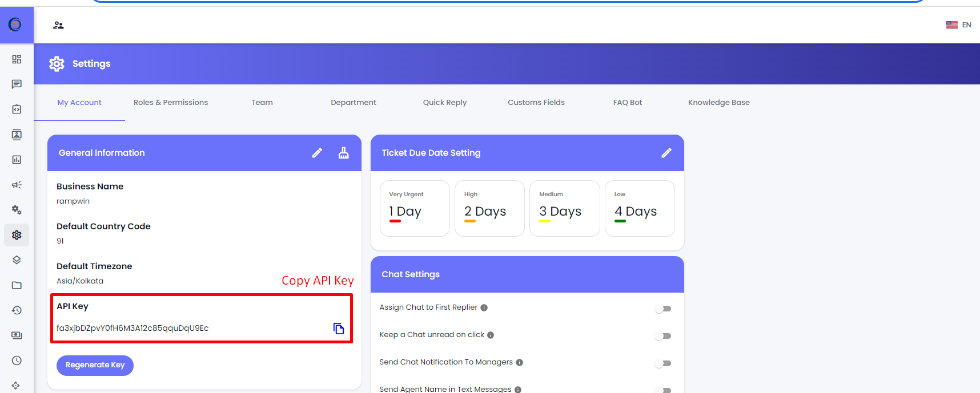
Task: Toggle Keep a Chat unread on click
Action: pos(662,336)
